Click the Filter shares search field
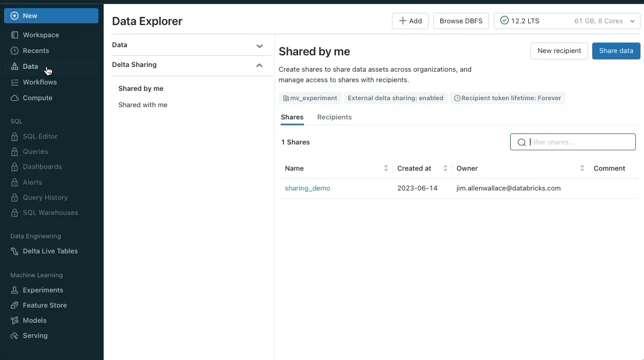Viewport: 644px width, 360px height. (x=576, y=142)
